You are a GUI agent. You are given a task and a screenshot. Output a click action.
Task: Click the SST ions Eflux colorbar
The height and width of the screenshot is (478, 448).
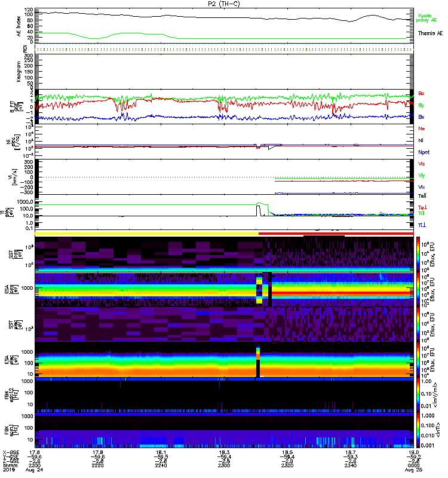[x=418, y=253]
